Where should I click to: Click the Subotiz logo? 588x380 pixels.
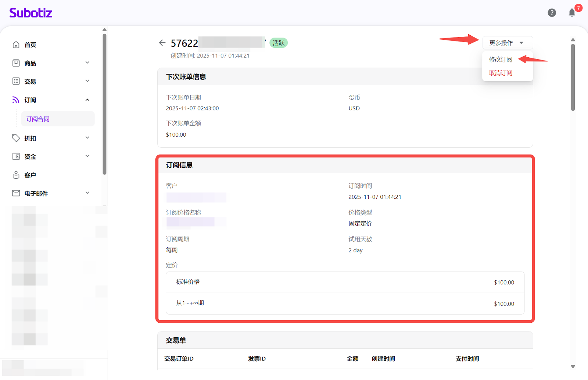[x=31, y=13]
